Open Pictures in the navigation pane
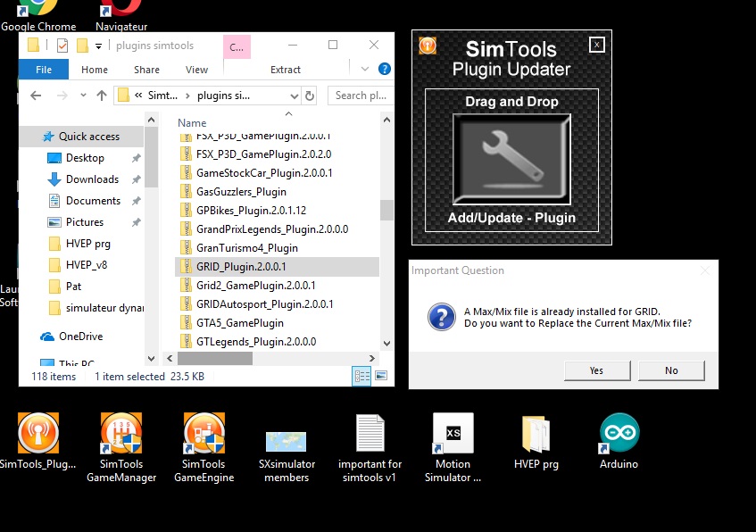 click(x=85, y=222)
